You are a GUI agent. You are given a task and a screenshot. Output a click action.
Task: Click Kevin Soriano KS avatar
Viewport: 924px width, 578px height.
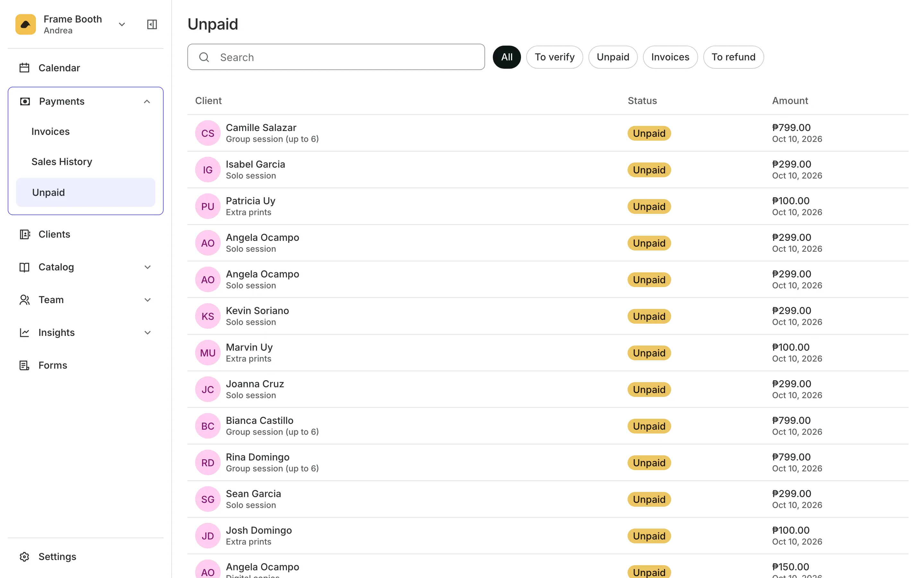pos(208,316)
